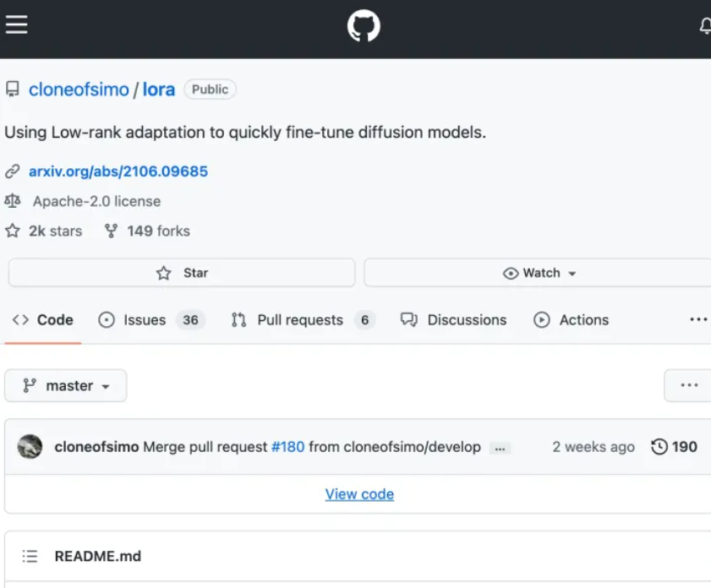Click the Issues count 36 badge
Viewport: 711px width, 588px height.
[x=190, y=320]
